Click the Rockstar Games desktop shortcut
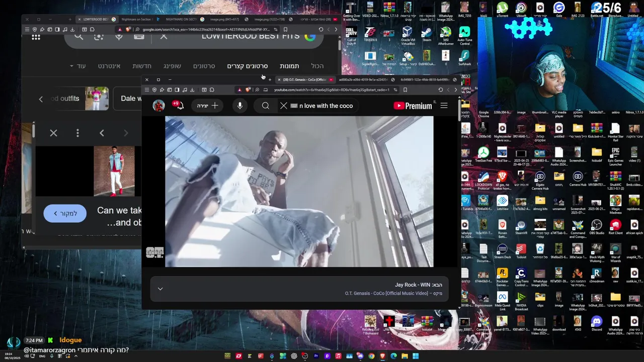The width and height of the screenshot is (644, 362). [x=502, y=277]
